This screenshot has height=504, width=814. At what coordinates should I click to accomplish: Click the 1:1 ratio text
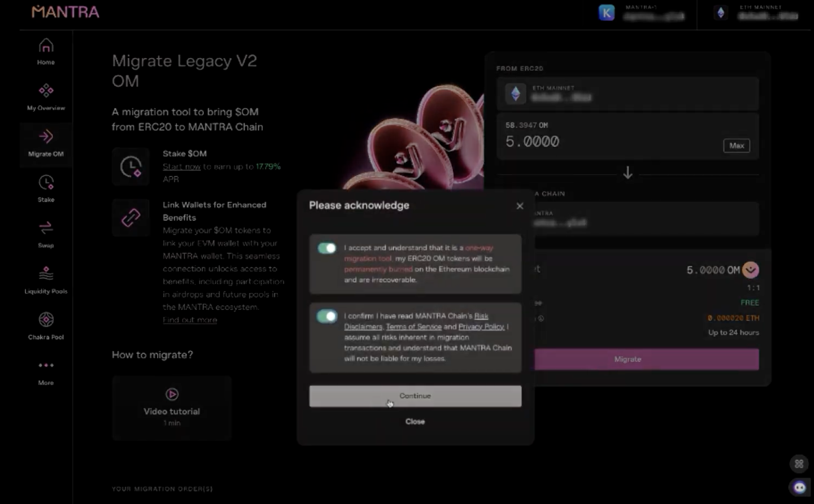coord(753,288)
